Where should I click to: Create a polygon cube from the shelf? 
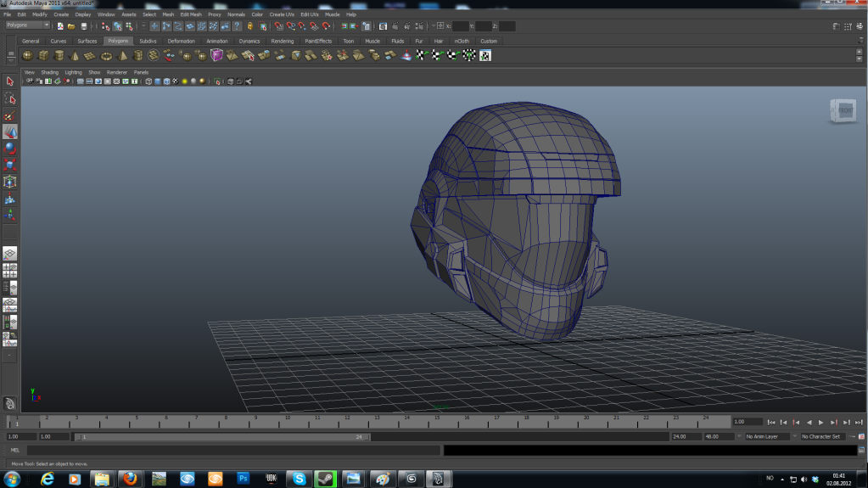pyautogui.click(x=43, y=55)
